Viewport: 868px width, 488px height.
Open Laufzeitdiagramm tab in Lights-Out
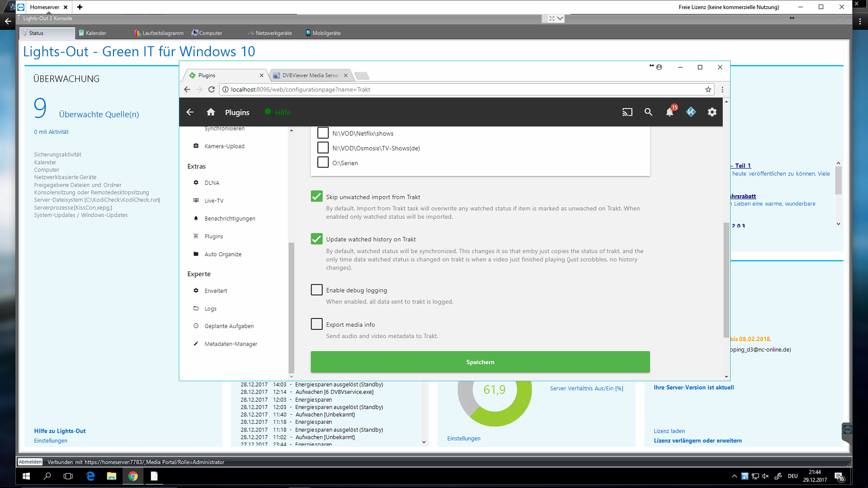[x=159, y=33]
